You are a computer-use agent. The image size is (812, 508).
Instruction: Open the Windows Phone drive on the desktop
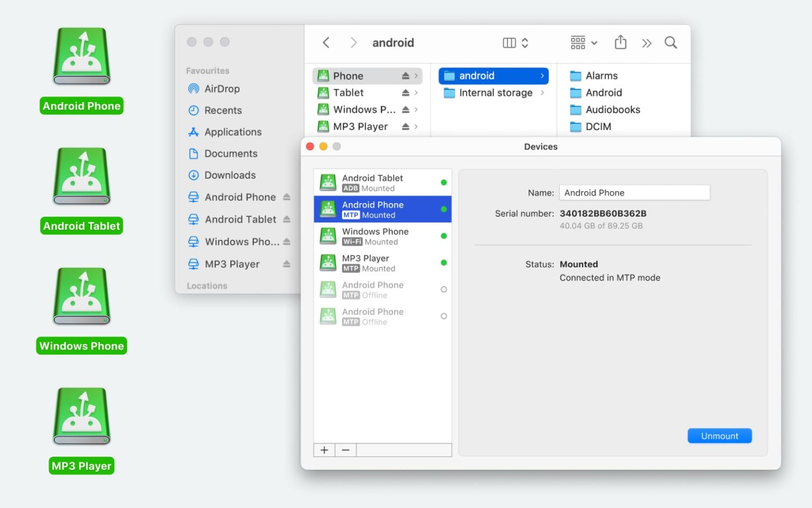(x=81, y=296)
